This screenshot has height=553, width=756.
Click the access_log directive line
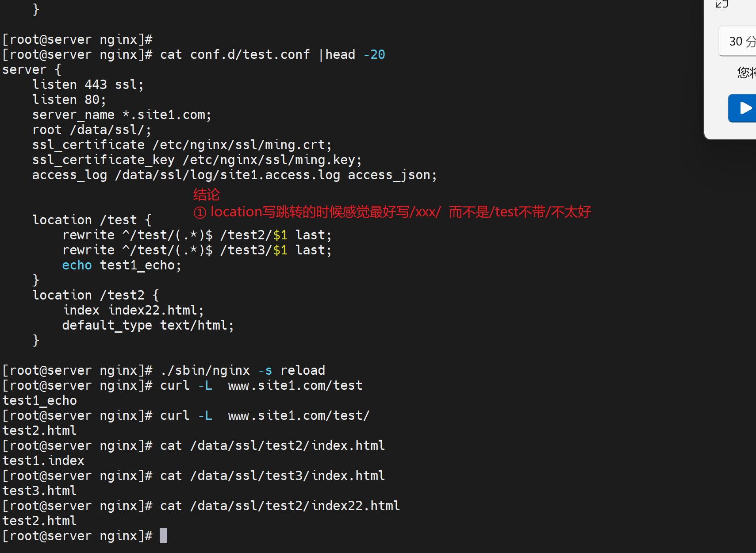(234, 175)
